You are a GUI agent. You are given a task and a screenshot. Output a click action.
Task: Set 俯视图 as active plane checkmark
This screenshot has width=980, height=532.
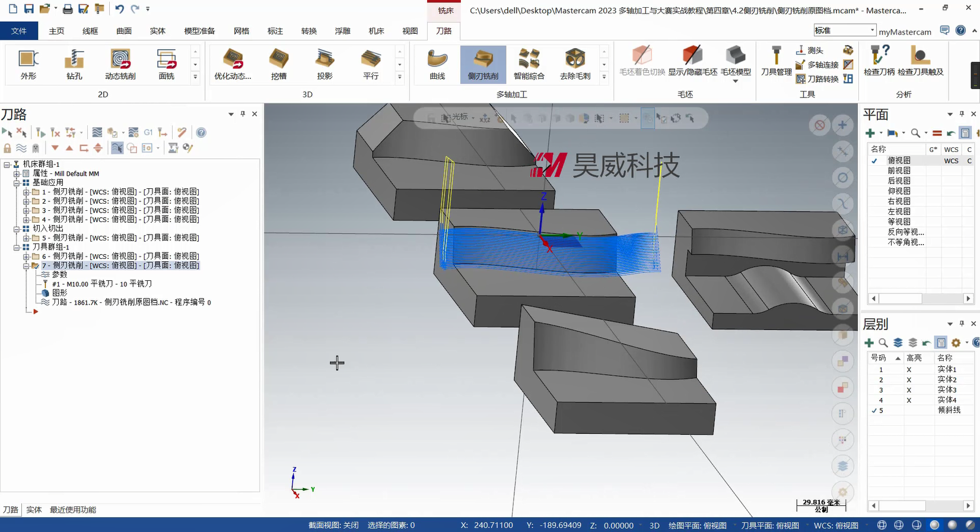[874, 160]
